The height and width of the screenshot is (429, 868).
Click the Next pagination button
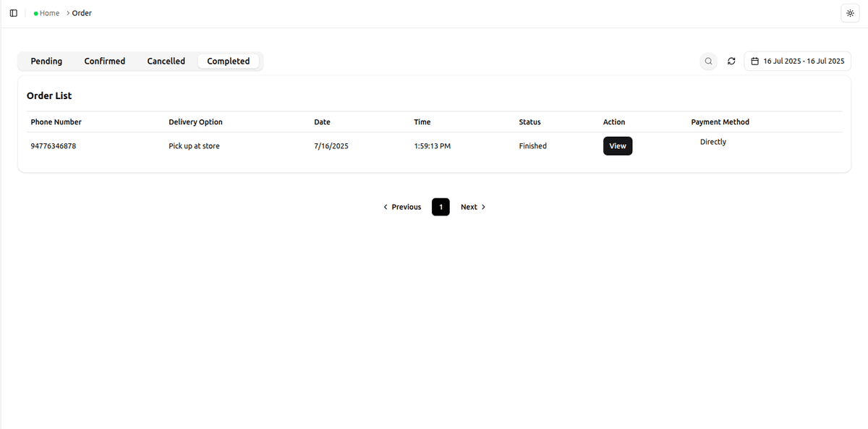469,207
